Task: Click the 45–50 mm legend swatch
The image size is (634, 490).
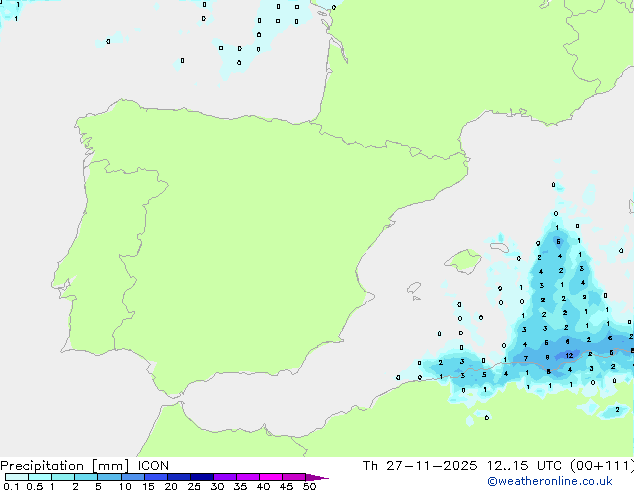Action: click(x=294, y=477)
